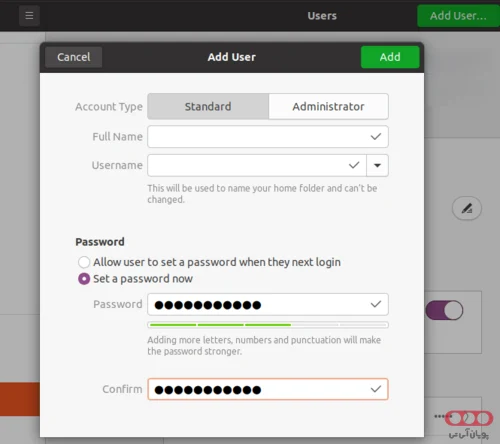The height and width of the screenshot is (444, 500).
Task: Click into the Confirm password field
Action: pos(268,389)
